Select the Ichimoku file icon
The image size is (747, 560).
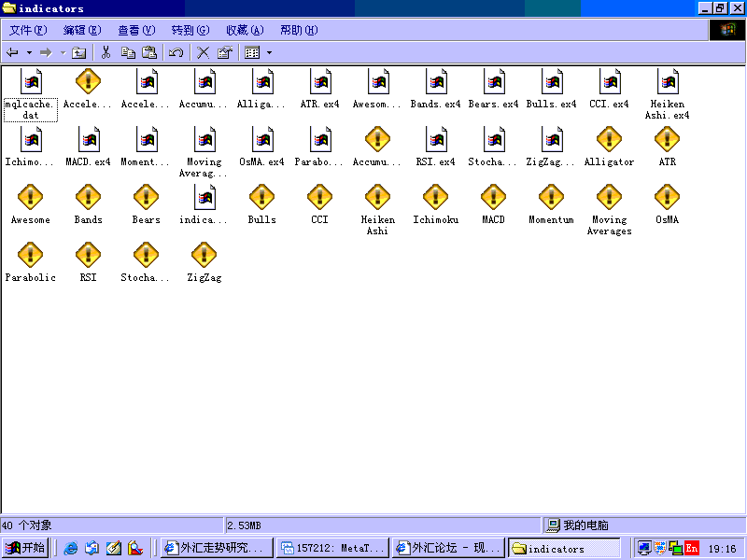click(x=435, y=197)
